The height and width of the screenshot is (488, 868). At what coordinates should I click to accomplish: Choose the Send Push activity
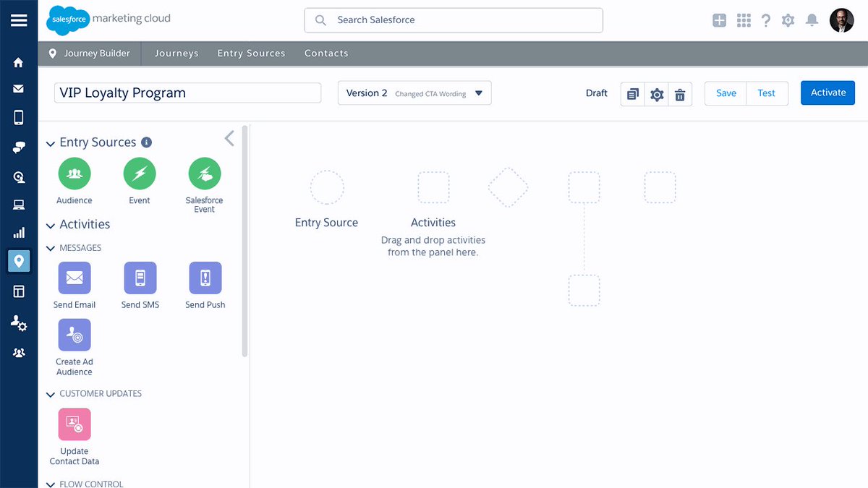(205, 278)
